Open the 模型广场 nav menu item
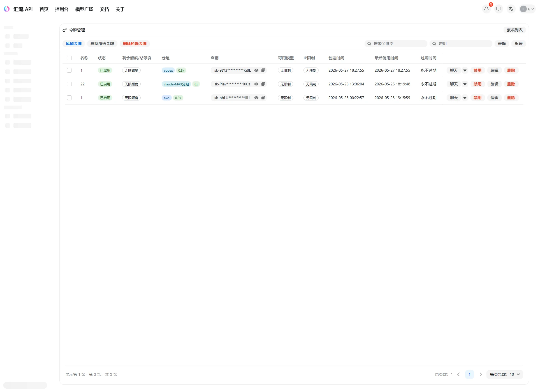 84,9
